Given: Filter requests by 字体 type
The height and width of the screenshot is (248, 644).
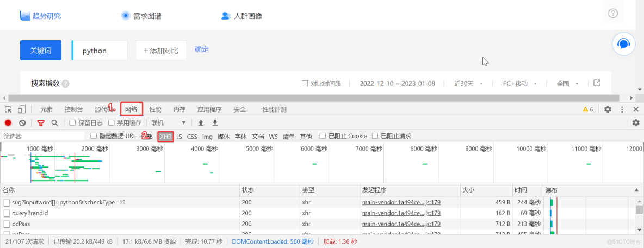Looking at the screenshot, I should pos(240,137).
